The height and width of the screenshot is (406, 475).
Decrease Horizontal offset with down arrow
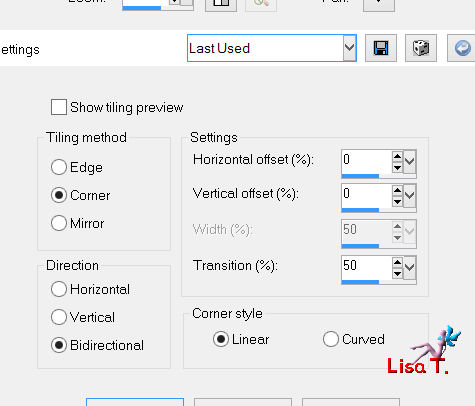pyautogui.click(x=397, y=168)
